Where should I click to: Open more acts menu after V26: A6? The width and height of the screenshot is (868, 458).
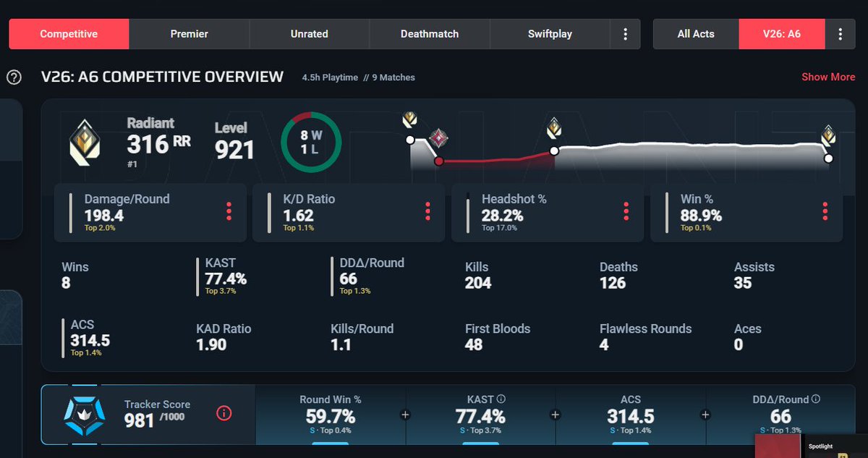pyautogui.click(x=840, y=34)
